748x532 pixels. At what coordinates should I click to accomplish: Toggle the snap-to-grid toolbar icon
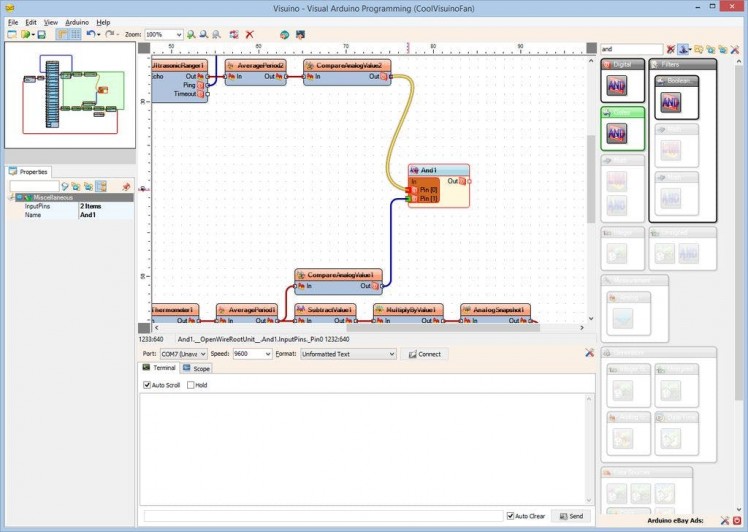(x=76, y=34)
